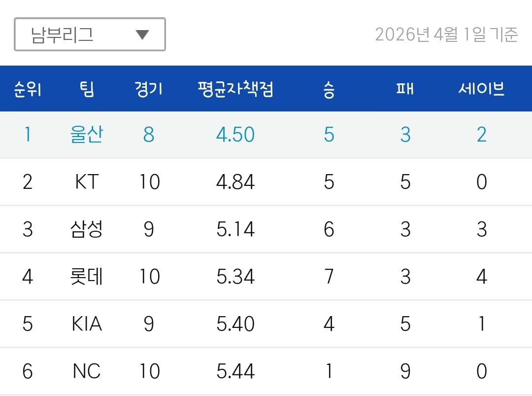Sort by 경기 column header

[149, 89]
